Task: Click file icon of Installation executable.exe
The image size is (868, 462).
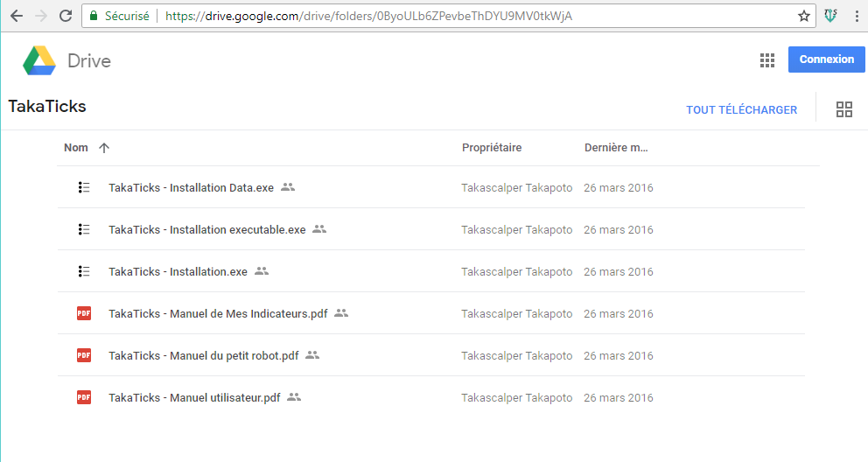Action: (x=84, y=229)
